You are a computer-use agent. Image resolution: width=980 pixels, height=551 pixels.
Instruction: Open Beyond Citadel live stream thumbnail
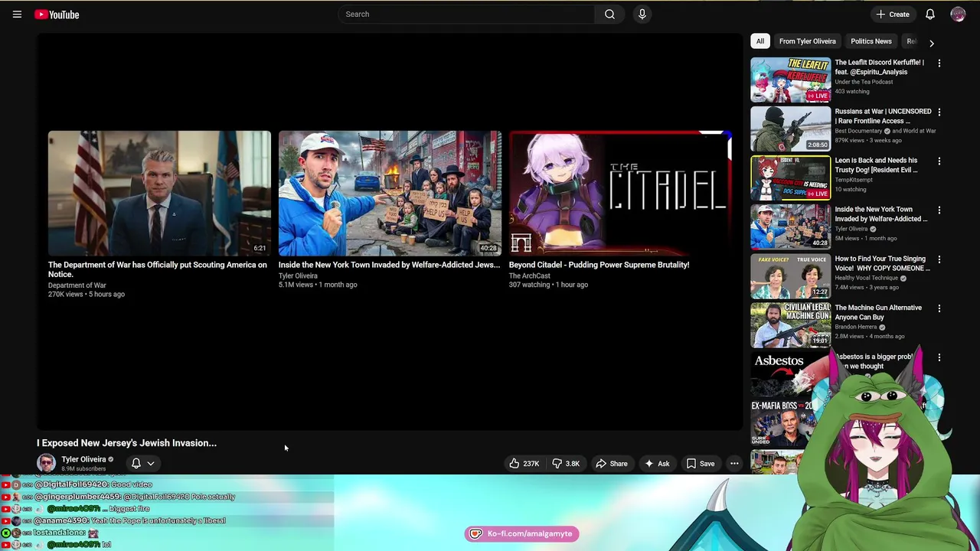[620, 193]
